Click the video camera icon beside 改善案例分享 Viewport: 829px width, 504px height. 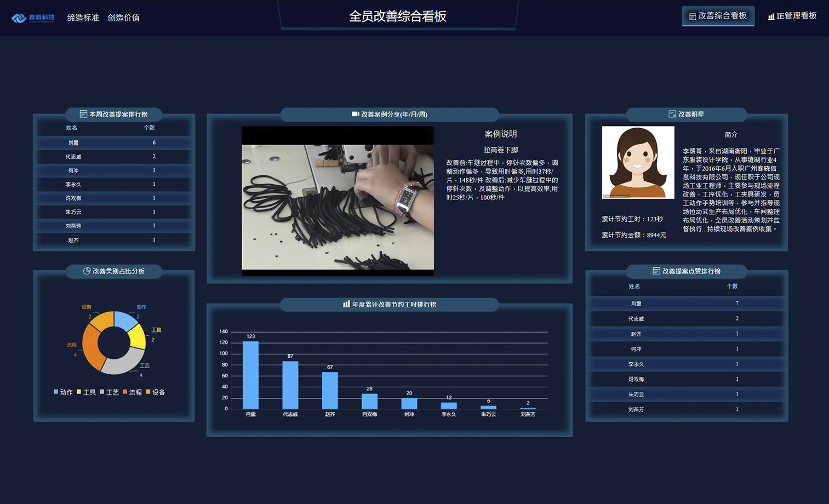(x=355, y=114)
